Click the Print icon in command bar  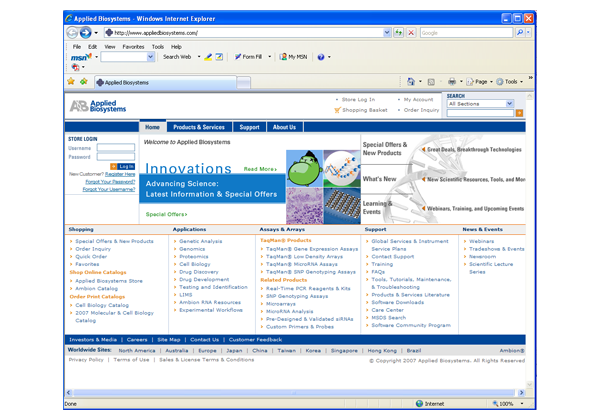tap(452, 82)
